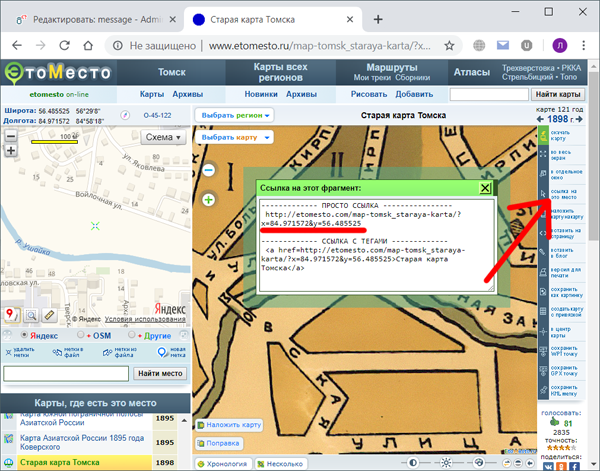Adjust the brightness slider handle
This screenshot has height=471, width=600.
pyautogui.click(x=446, y=463)
